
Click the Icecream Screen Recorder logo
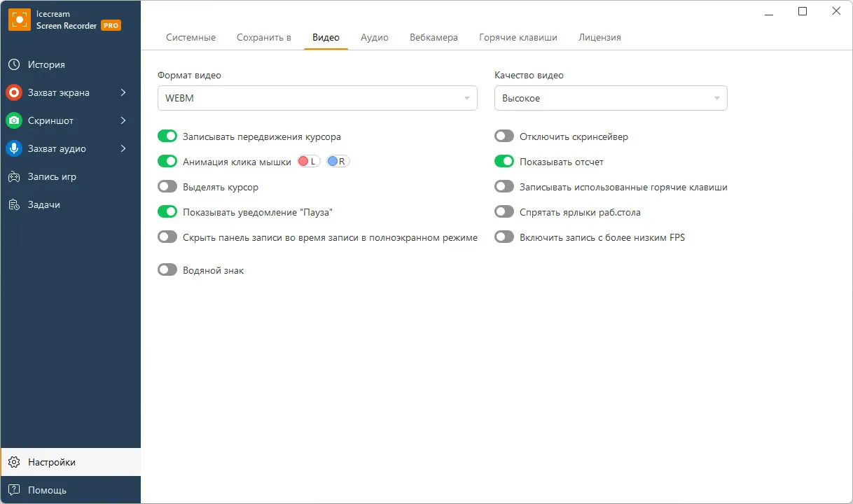[x=19, y=20]
